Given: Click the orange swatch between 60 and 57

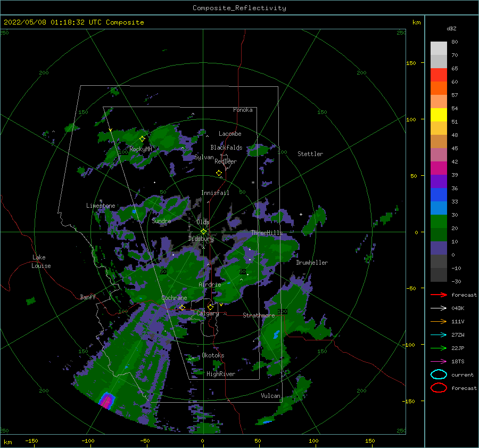Looking at the screenshot, I should [x=439, y=88].
